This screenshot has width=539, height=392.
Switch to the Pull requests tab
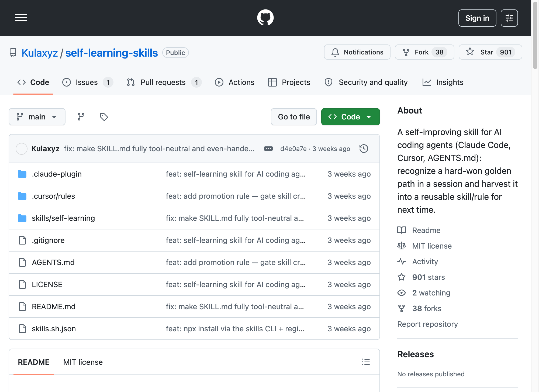[x=164, y=82]
